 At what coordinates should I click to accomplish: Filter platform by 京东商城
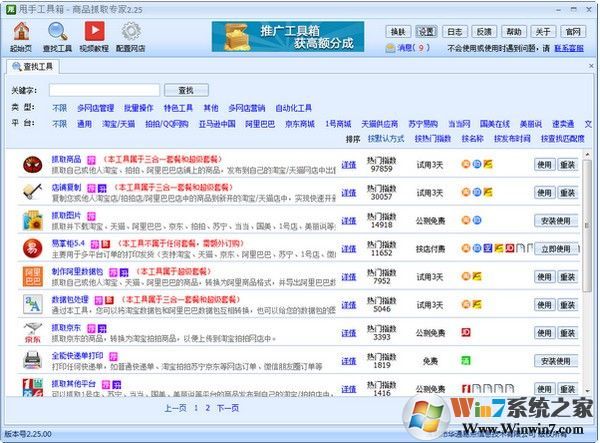point(300,124)
